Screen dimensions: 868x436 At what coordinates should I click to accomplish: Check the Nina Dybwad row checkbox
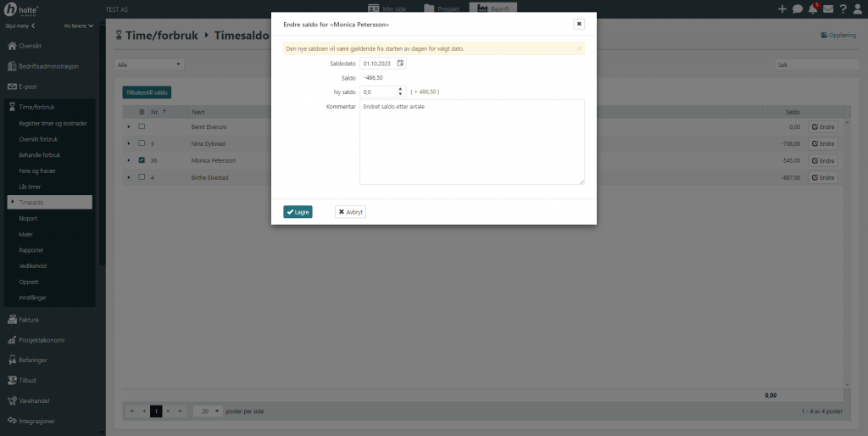pyautogui.click(x=142, y=143)
